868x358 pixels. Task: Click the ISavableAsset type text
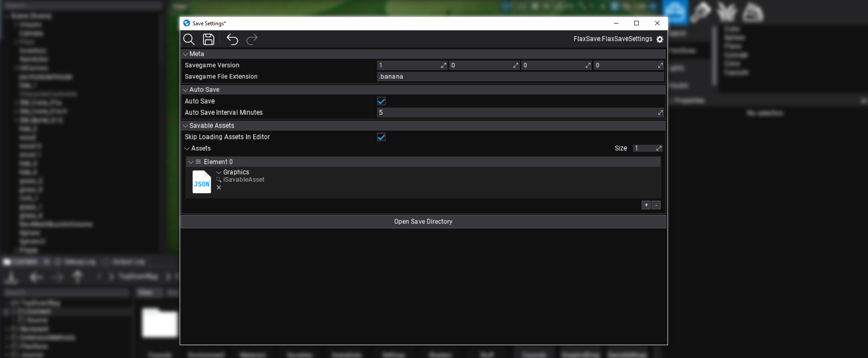[244, 180]
